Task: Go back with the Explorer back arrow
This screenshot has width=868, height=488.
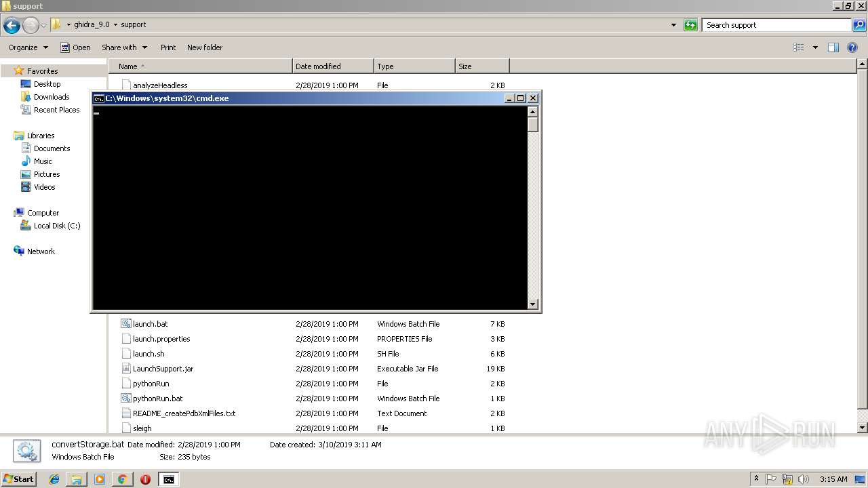Action: 12,25
